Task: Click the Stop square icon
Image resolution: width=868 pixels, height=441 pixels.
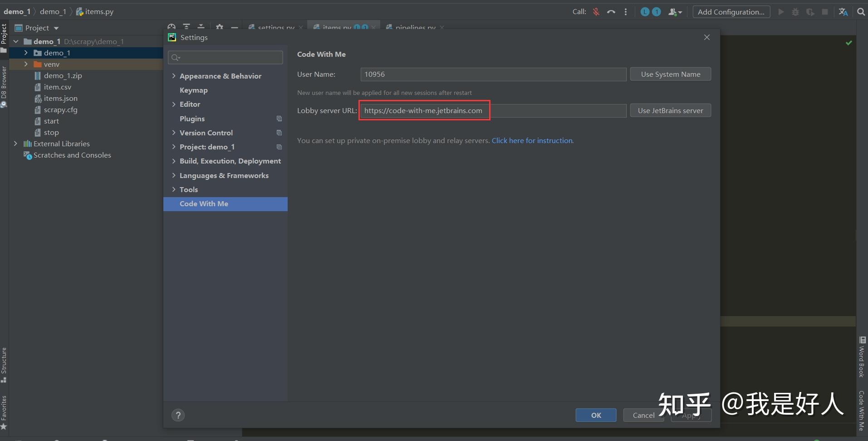Action: tap(825, 12)
